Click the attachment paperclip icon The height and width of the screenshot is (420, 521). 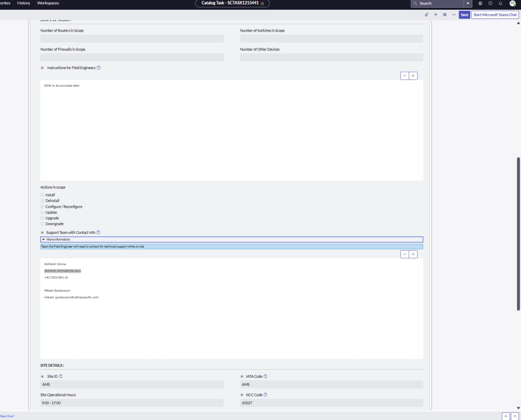click(x=427, y=15)
